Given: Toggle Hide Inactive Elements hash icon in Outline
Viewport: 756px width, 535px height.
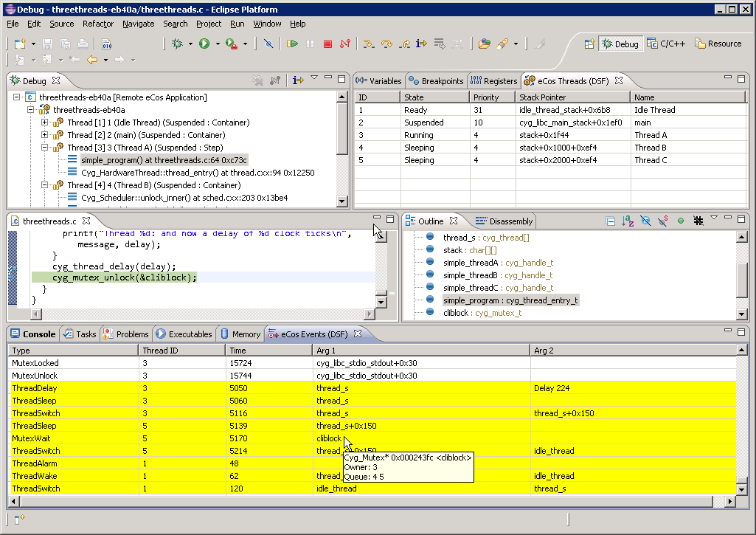Looking at the screenshot, I should pos(698,221).
